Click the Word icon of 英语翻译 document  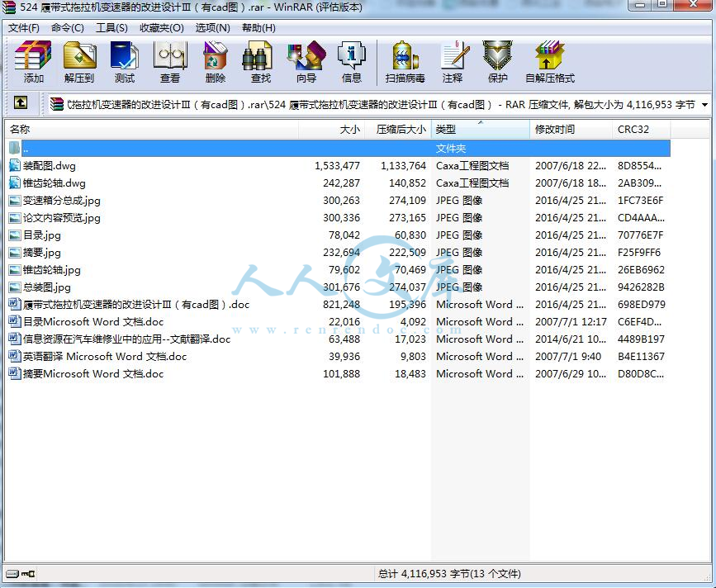click(x=15, y=356)
